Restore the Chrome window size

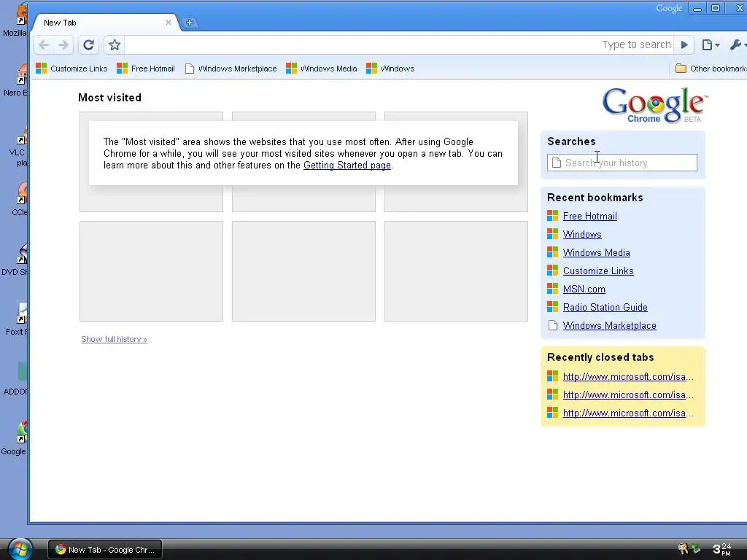716,8
